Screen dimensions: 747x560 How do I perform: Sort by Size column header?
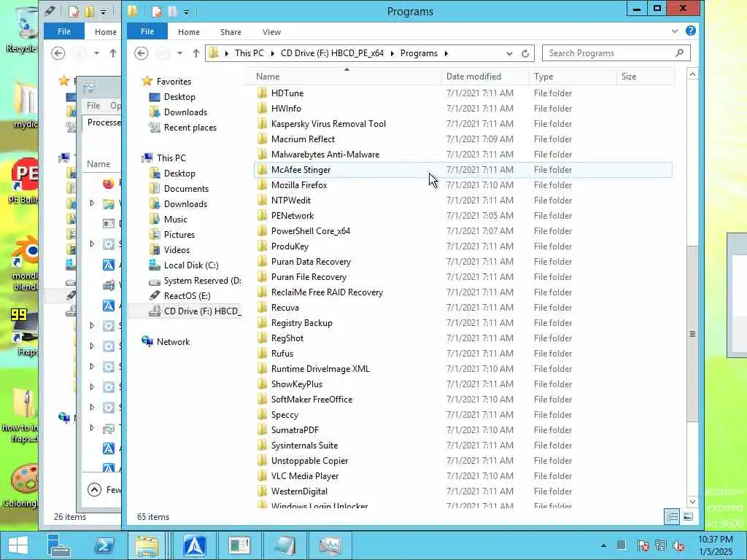(646, 77)
